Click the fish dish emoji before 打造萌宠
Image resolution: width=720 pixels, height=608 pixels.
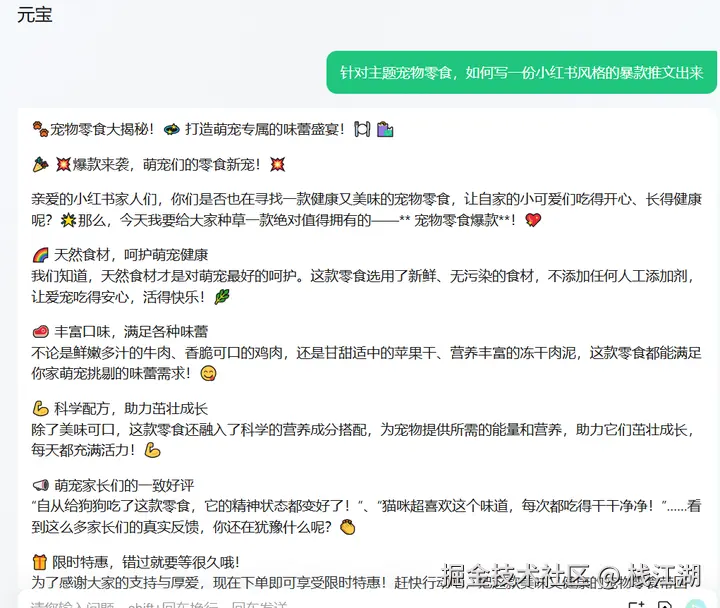click(x=172, y=129)
